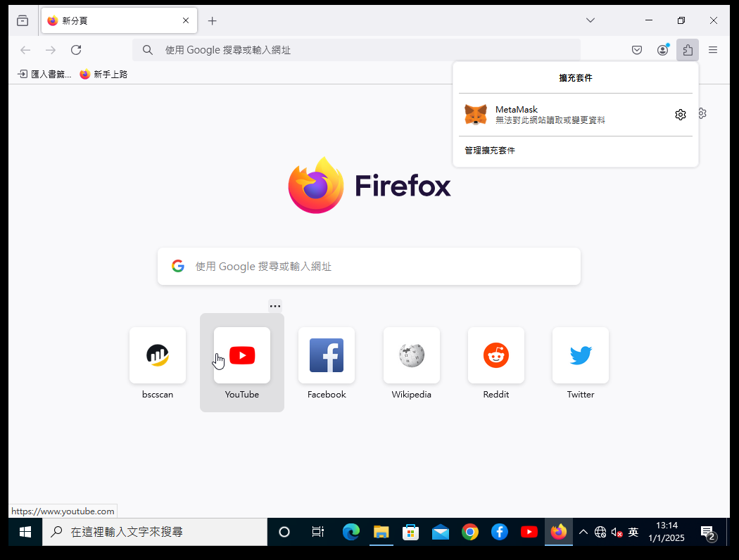Click the 匯入書籤 bookmark import item

pos(44,74)
